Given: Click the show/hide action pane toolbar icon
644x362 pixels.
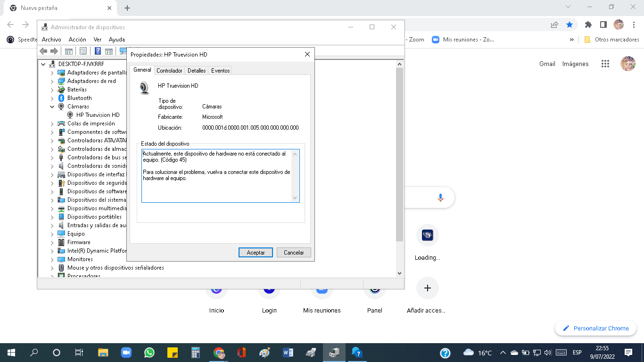Looking at the screenshot, I should click(x=108, y=51).
